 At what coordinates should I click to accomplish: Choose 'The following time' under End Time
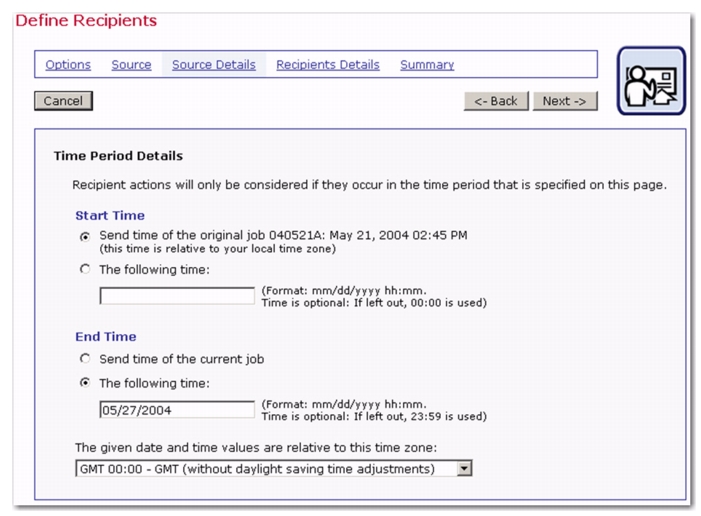pos(84,383)
